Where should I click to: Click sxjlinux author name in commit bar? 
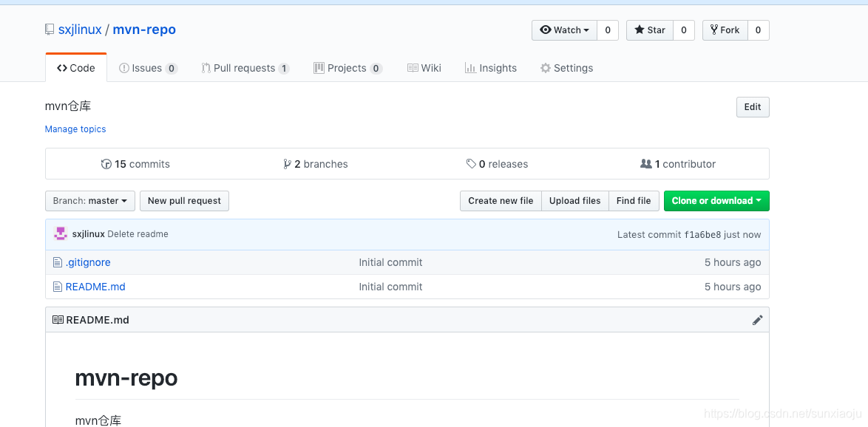click(89, 234)
